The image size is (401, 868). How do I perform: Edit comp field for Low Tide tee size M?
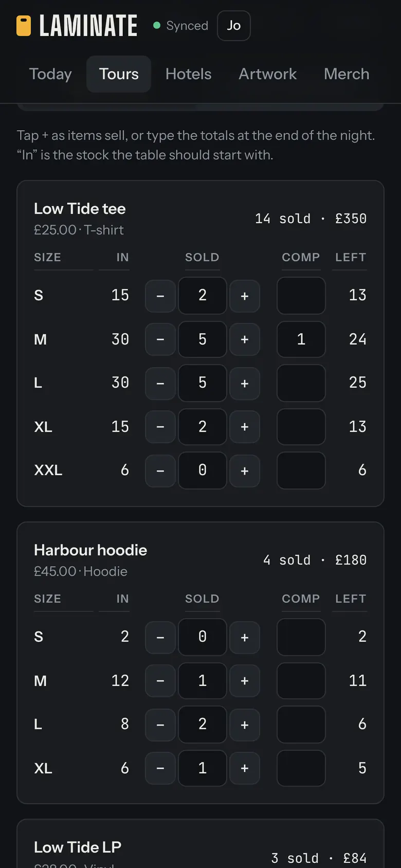click(301, 339)
